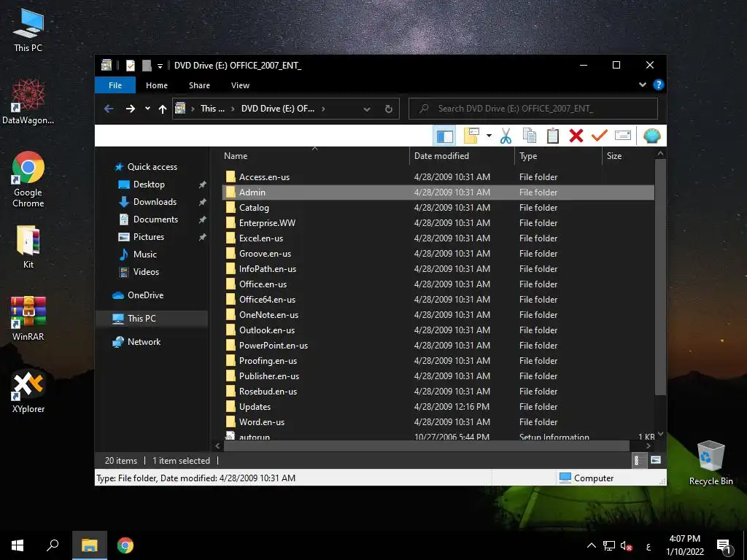Image resolution: width=747 pixels, height=560 pixels.
Task: Switch to the Home ribbon tab
Action: [x=157, y=85]
